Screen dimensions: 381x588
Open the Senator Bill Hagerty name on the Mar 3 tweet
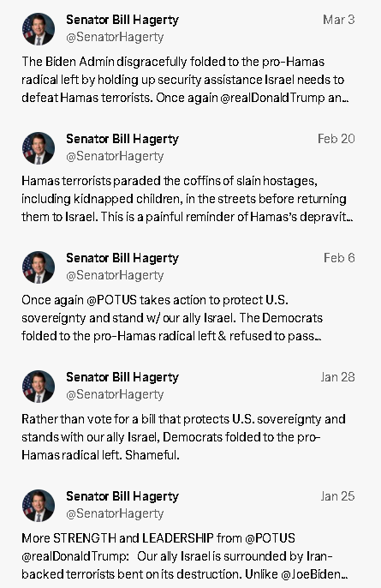click(x=122, y=20)
